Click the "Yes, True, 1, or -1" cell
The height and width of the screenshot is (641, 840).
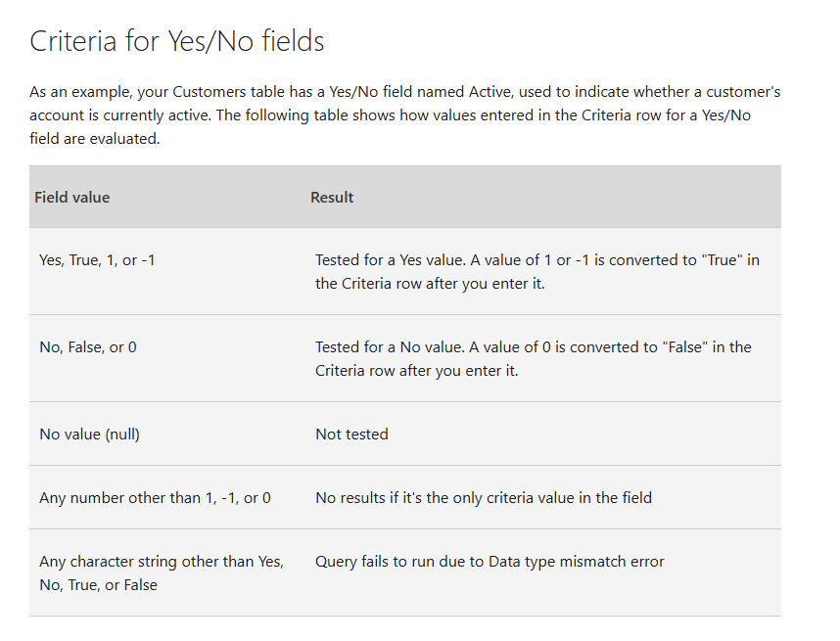(97, 260)
